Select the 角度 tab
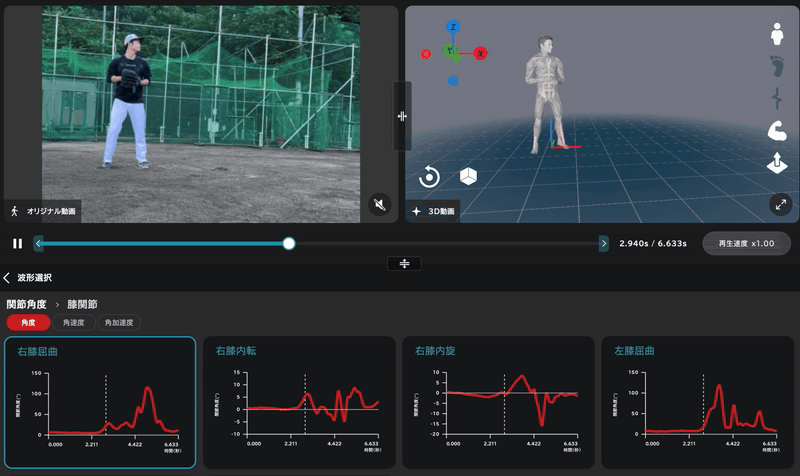Viewport: 800px width, 476px height. pos(28,322)
